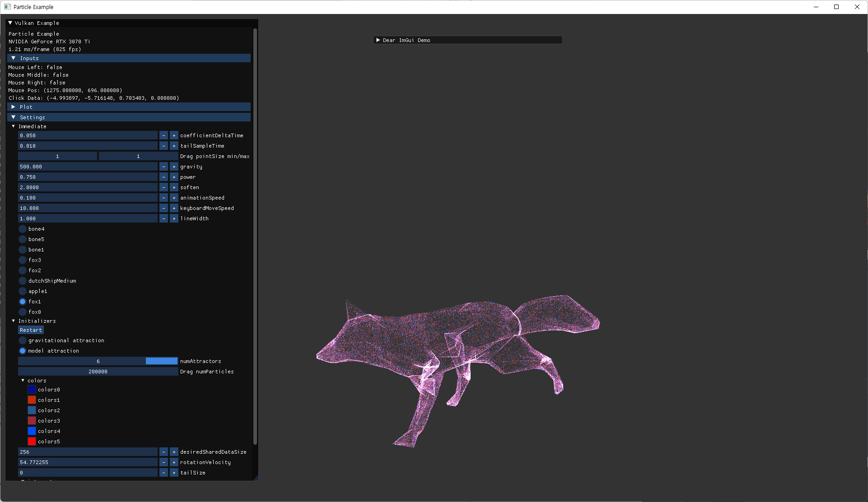Click the panel resize grip corner
The height and width of the screenshot is (502, 868).
pyautogui.click(x=255, y=478)
